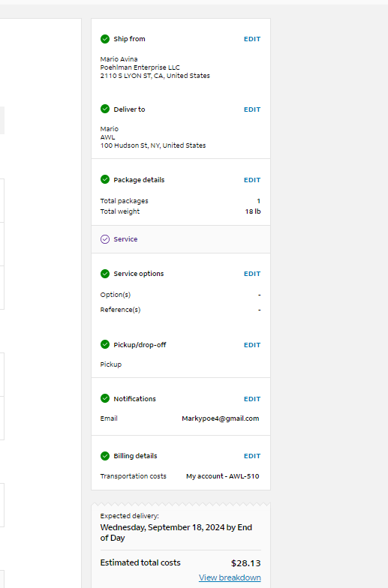Click the green checkmark beside Ship from
This screenshot has height=588, width=388.
(x=105, y=39)
